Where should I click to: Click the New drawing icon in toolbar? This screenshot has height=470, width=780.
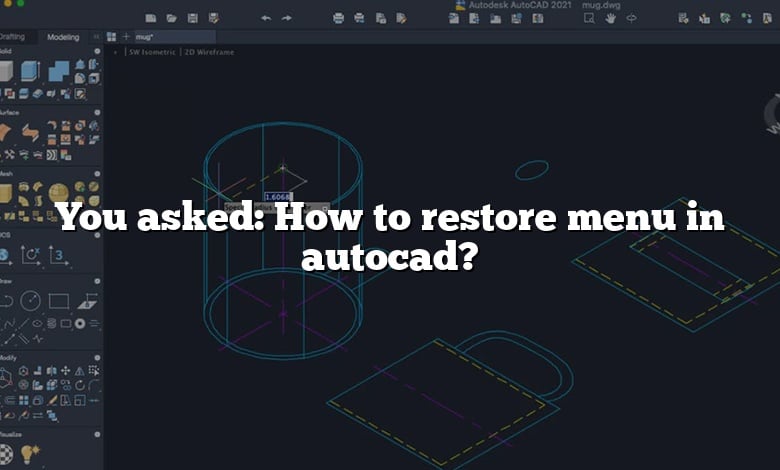[151, 18]
